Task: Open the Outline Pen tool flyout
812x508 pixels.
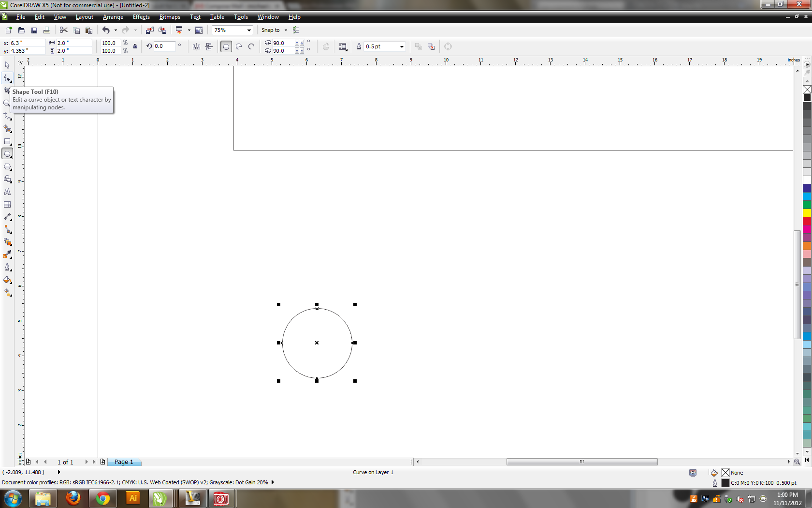Action: pos(7,267)
